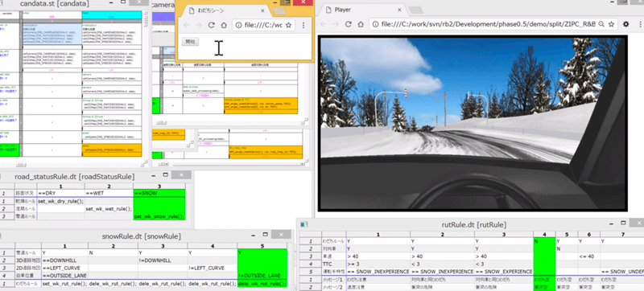The width and height of the screenshot is (644, 291).
Task: Click rutRule.dt window title icon
Action: (x=304, y=224)
